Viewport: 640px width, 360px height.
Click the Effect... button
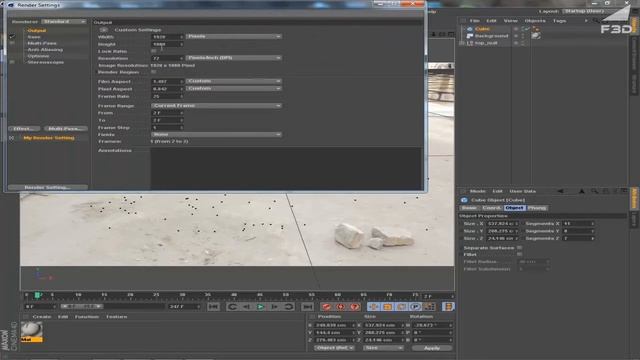(x=24, y=129)
